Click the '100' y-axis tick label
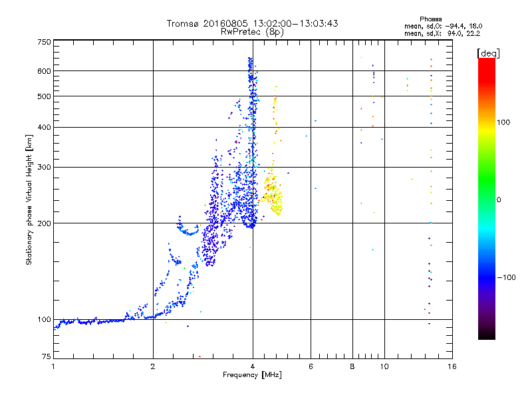The image size is (532, 399). [x=44, y=320]
